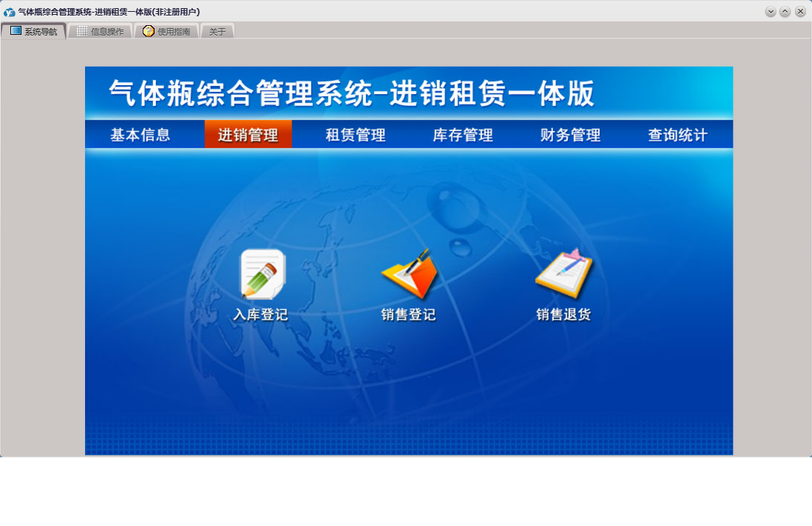Open the 库存管理 menu section

463,135
